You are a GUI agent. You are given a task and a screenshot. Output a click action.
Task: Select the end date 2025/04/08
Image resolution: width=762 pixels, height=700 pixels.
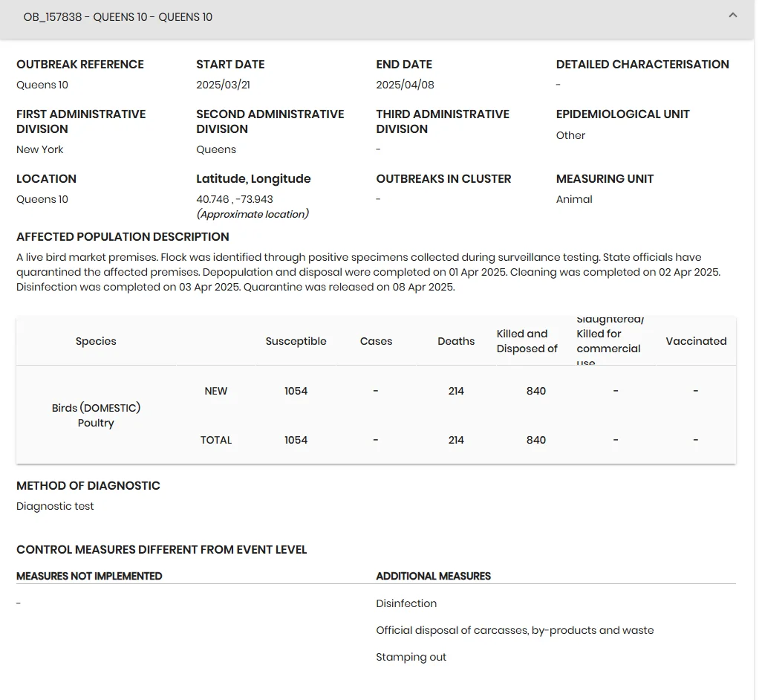(405, 85)
